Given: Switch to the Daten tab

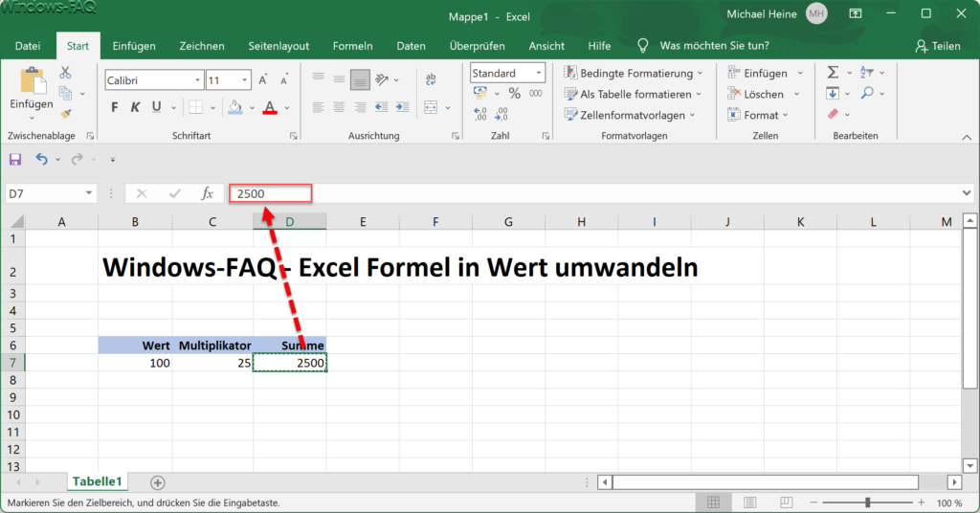Looking at the screenshot, I should [x=411, y=46].
